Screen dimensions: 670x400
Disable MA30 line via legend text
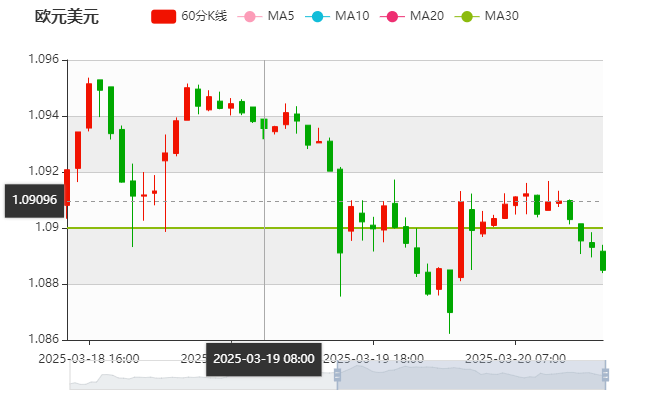pyautogui.click(x=501, y=17)
